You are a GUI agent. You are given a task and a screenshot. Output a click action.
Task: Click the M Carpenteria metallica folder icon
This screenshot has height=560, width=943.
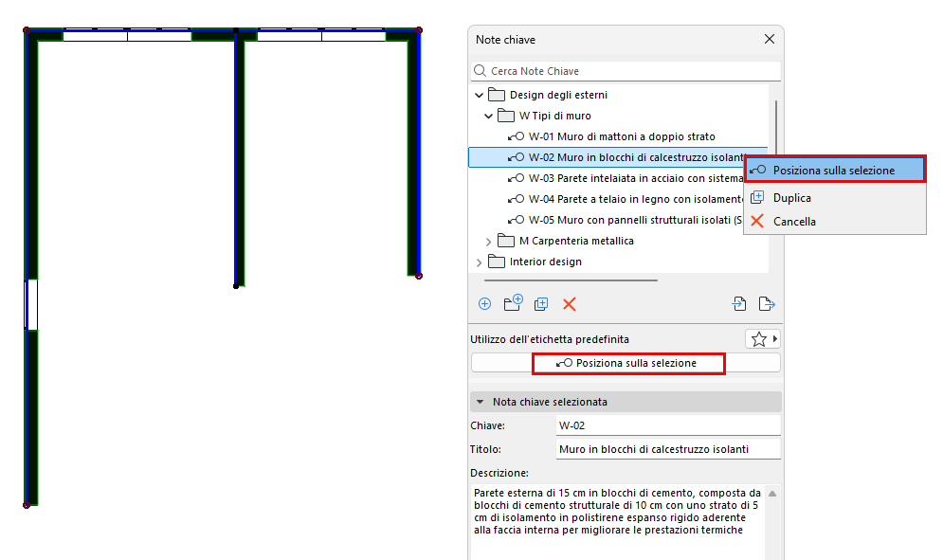506,241
